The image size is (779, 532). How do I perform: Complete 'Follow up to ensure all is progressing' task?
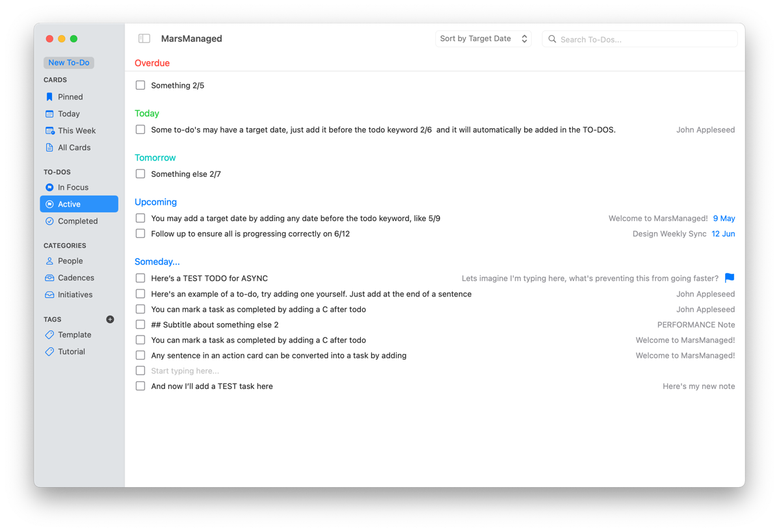[x=140, y=233]
